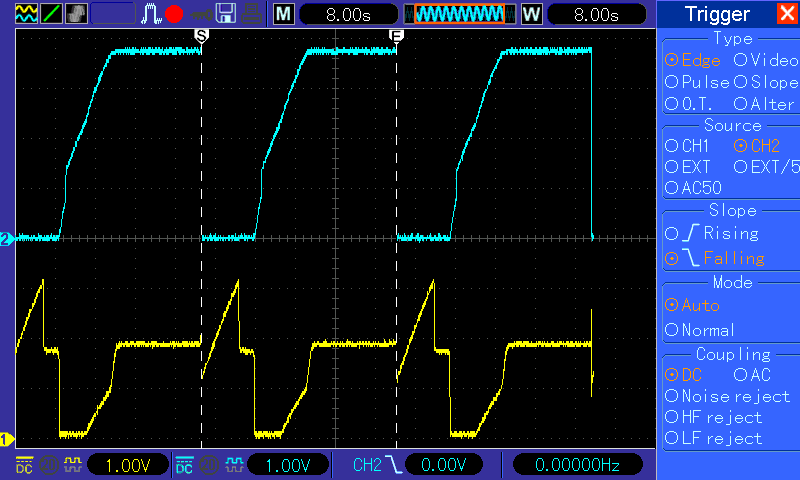Click the CH1 1.00V scale field

click(x=128, y=465)
